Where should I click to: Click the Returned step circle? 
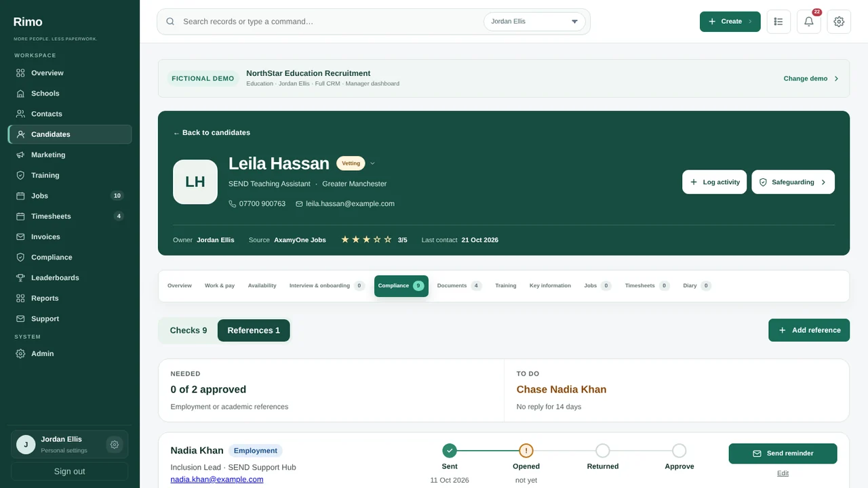pyautogui.click(x=603, y=451)
